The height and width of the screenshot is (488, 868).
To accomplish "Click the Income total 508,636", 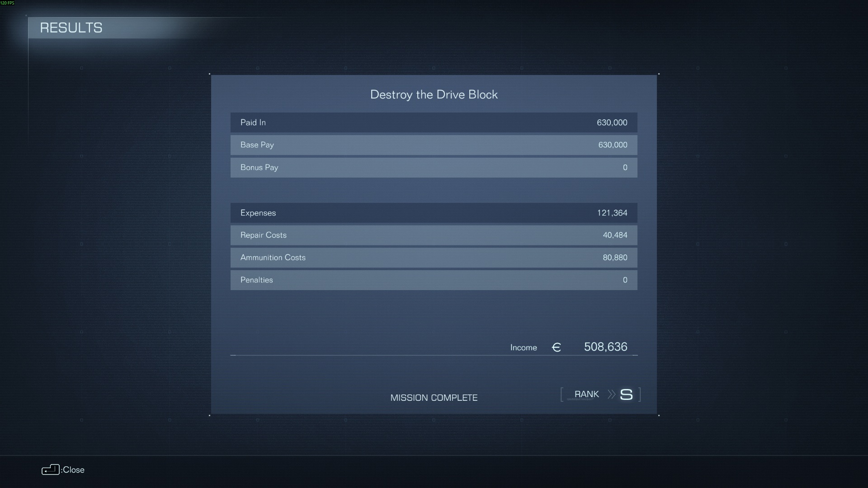I will point(605,347).
